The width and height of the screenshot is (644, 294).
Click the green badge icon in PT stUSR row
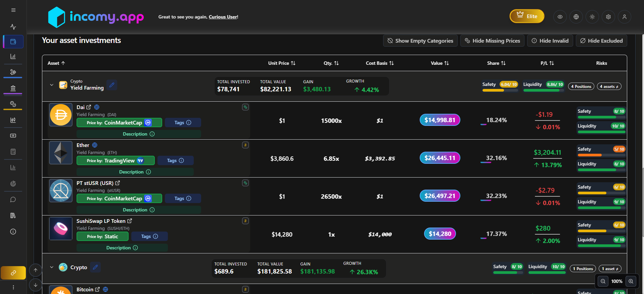click(x=245, y=183)
